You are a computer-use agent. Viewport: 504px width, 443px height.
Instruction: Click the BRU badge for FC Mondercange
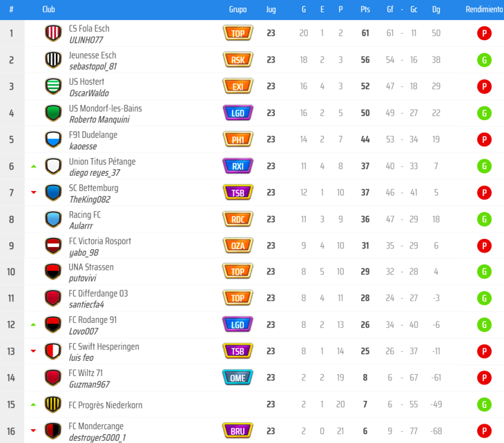(238, 431)
